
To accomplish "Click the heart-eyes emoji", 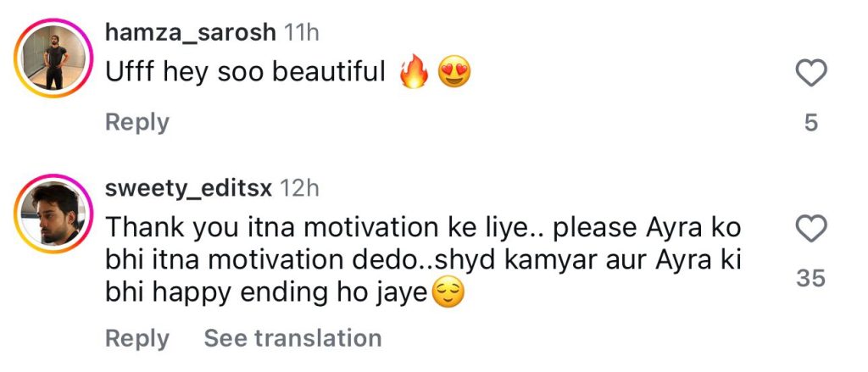I will click(x=453, y=74).
